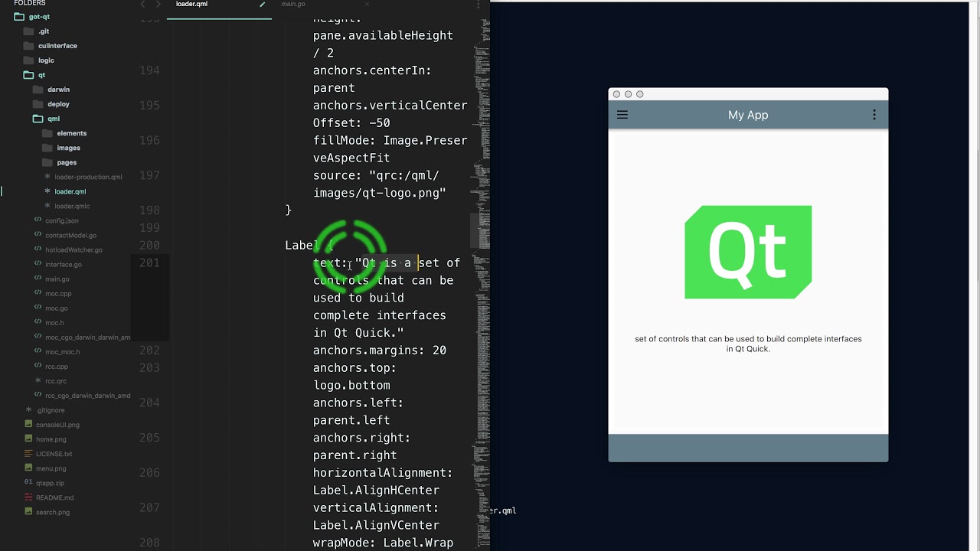
Task: Click the unsaved pencil icon on loader.qml tab
Action: tap(263, 4)
